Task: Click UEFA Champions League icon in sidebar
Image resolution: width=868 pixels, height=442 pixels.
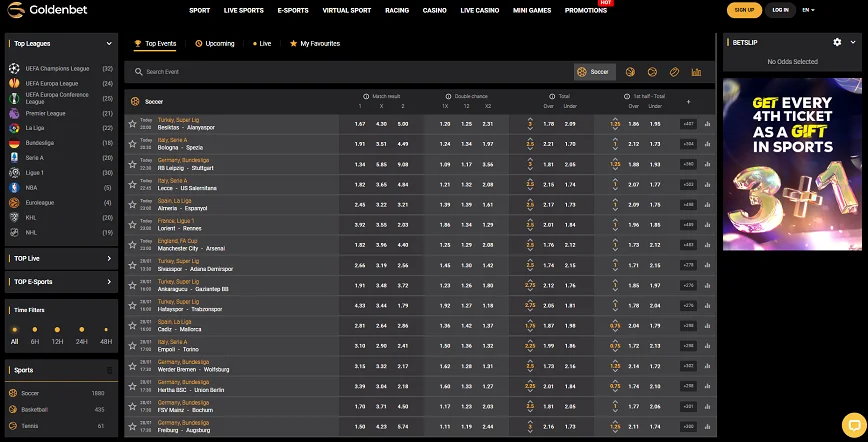Action: (14, 69)
